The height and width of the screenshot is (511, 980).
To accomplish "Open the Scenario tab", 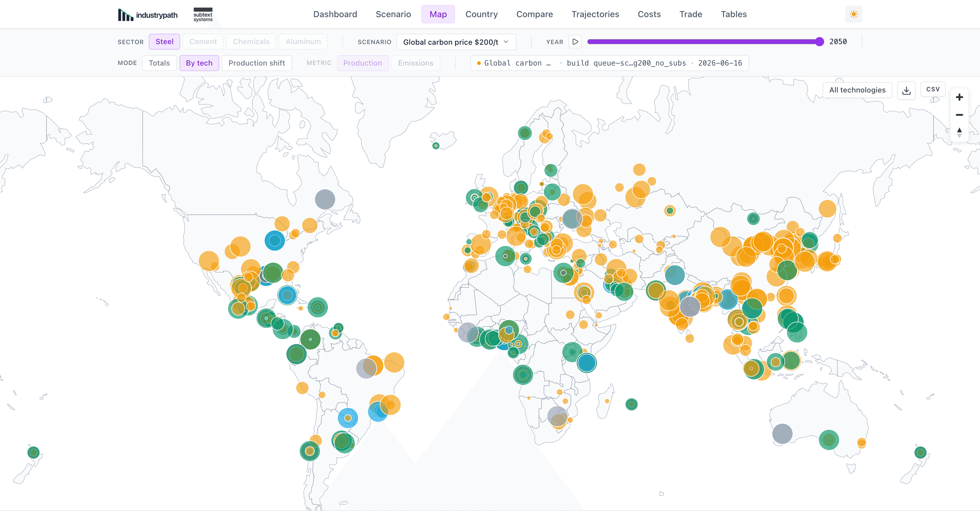I will pyautogui.click(x=393, y=14).
